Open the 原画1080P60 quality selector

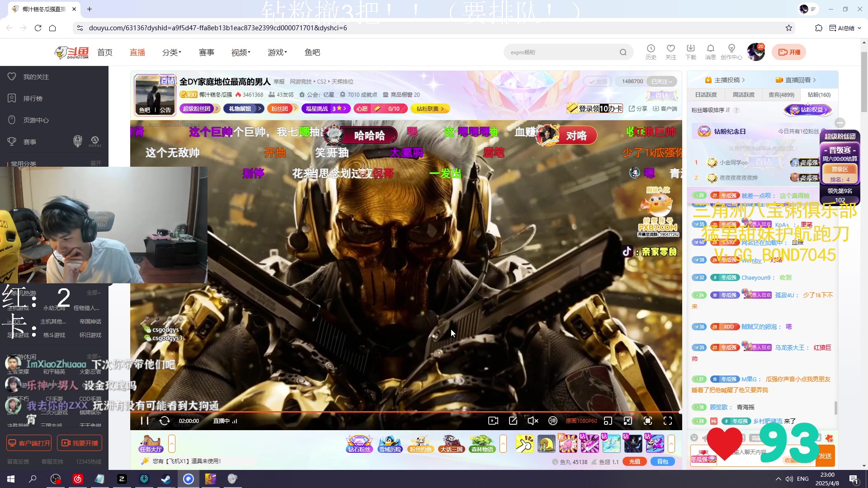581,421
